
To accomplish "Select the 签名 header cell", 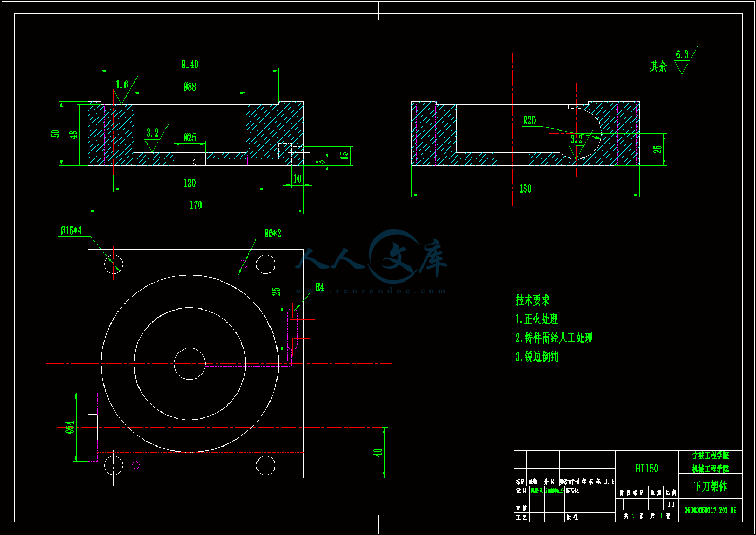I will [587, 481].
